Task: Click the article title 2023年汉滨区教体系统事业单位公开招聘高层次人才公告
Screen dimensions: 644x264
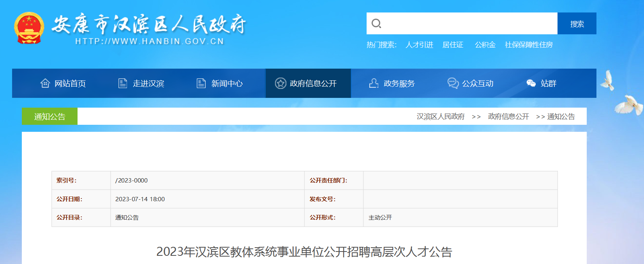Action: 304,252
